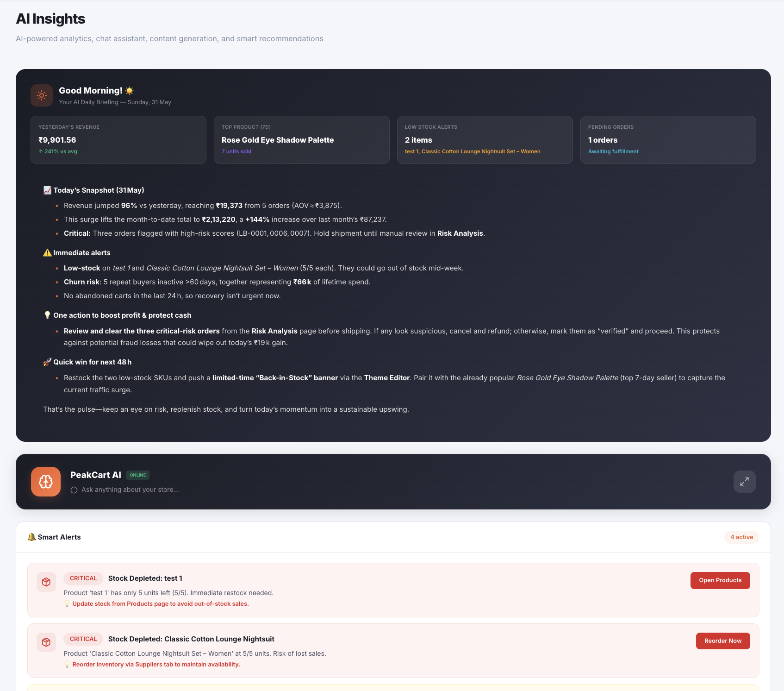The image size is (784, 691).
Task: Click 'Stock Depleted: Classic Cotton Lounge Nightsuit' title
Action: [x=191, y=639]
